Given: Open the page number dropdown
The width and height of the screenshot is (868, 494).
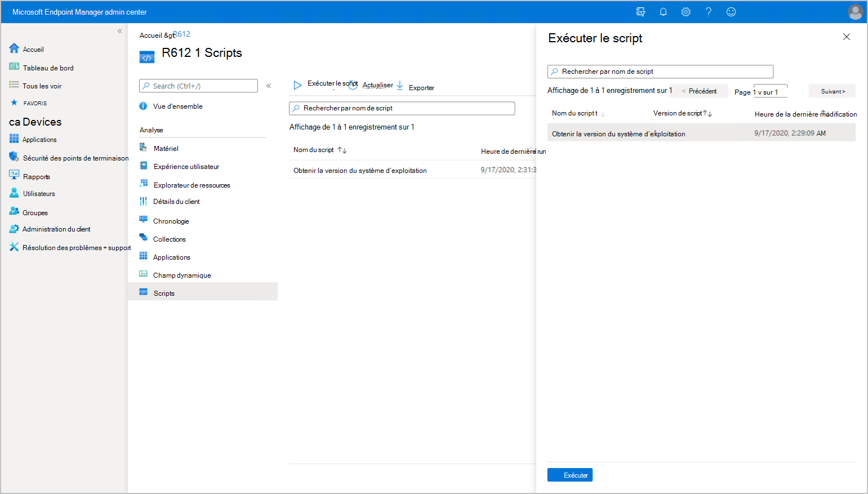Looking at the screenshot, I should pyautogui.click(x=771, y=92).
